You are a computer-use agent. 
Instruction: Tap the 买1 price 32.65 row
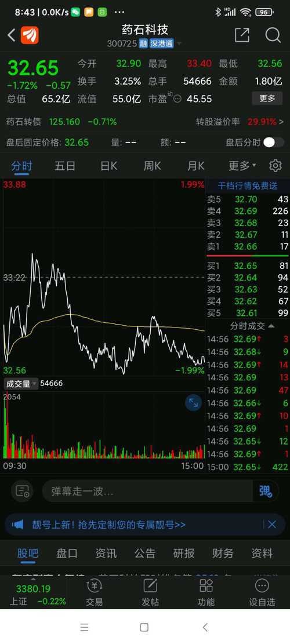(x=247, y=265)
